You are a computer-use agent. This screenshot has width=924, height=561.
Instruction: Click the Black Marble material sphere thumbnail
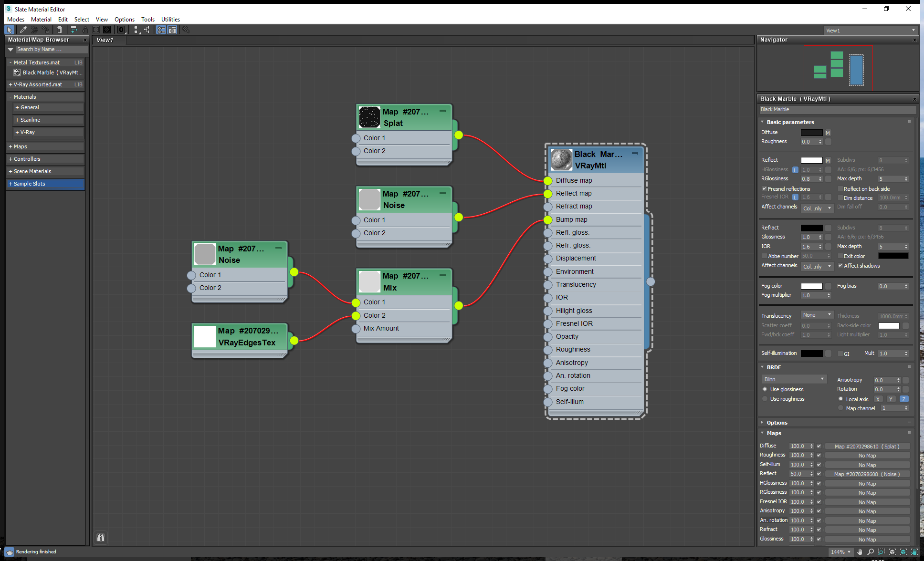561,160
